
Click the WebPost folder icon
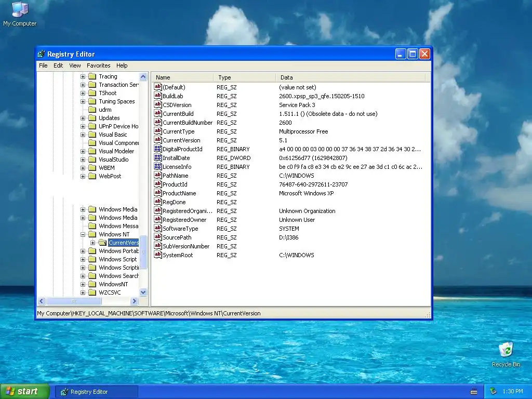click(92, 176)
